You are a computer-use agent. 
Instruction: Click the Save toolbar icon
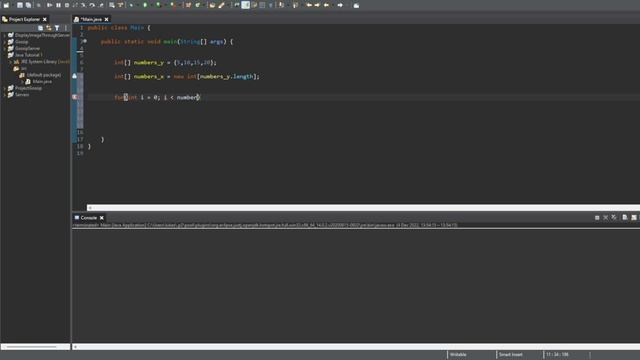tap(20, 5)
